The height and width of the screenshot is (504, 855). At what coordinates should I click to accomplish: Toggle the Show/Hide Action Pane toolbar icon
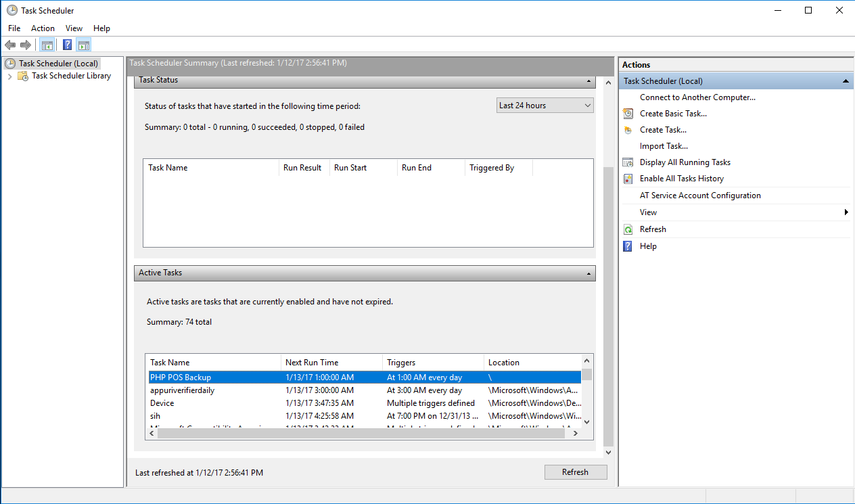click(83, 45)
